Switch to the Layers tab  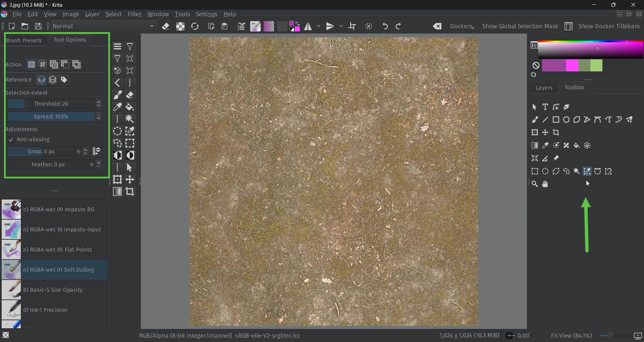(x=544, y=88)
